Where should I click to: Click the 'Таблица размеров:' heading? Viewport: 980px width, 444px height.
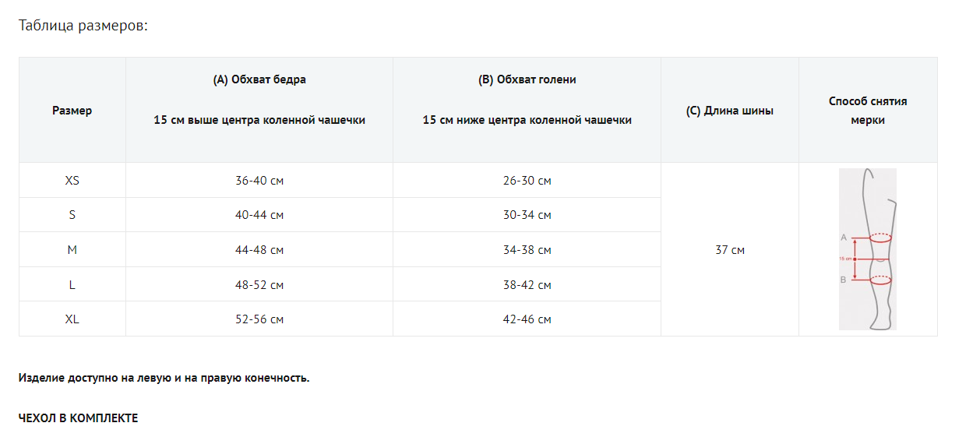pos(83,26)
